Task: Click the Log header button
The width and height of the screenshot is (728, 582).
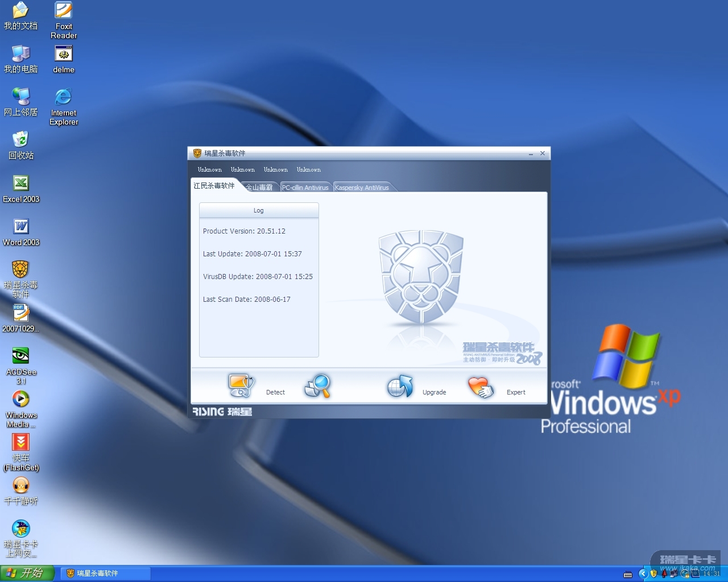Action: pyautogui.click(x=259, y=210)
